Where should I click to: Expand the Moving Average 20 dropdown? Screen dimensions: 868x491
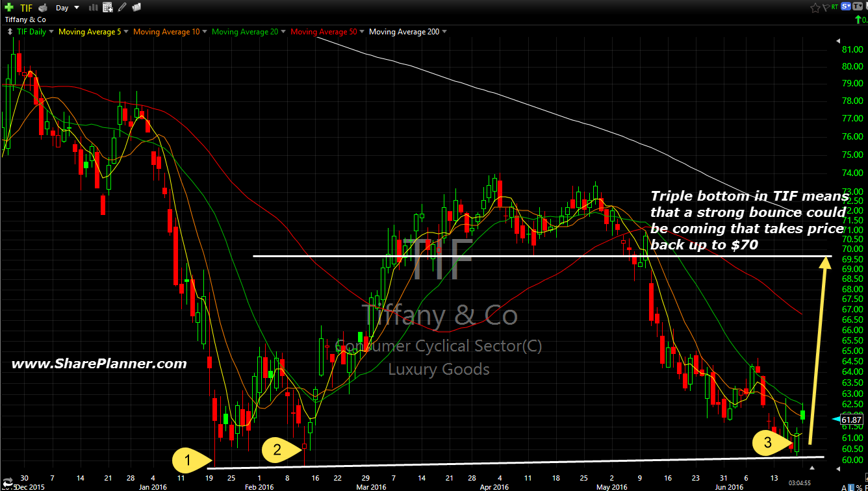coord(283,32)
